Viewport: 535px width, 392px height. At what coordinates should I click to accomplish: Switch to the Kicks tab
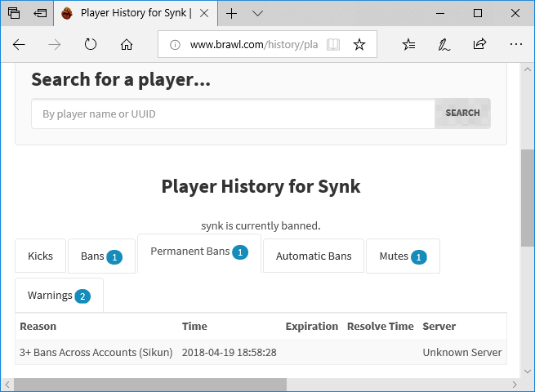(x=40, y=256)
